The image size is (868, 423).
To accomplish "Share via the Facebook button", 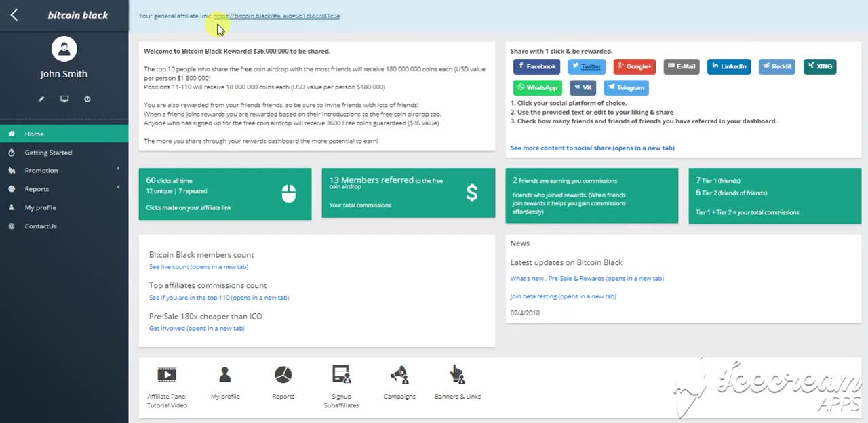I will coord(536,66).
